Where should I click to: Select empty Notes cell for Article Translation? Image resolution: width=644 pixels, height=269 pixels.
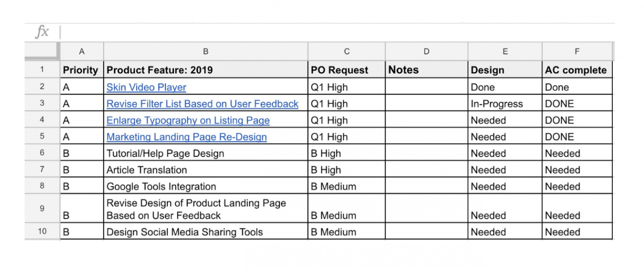(x=427, y=170)
